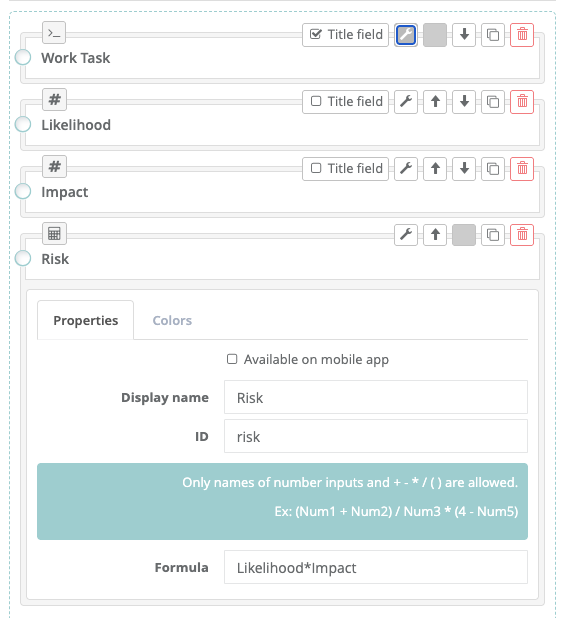The height and width of the screenshot is (618, 563).
Task: Click the wrench settings icon for Work Task
Action: (x=406, y=35)
